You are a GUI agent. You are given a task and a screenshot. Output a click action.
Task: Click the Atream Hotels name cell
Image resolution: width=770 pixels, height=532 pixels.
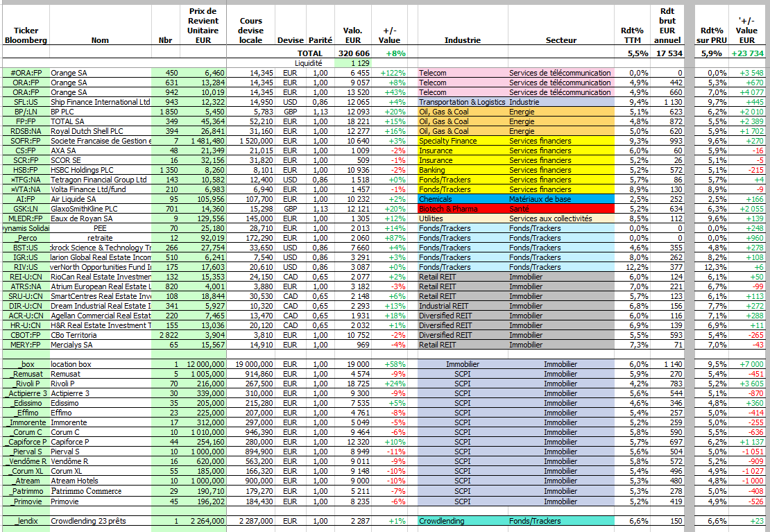101,481
